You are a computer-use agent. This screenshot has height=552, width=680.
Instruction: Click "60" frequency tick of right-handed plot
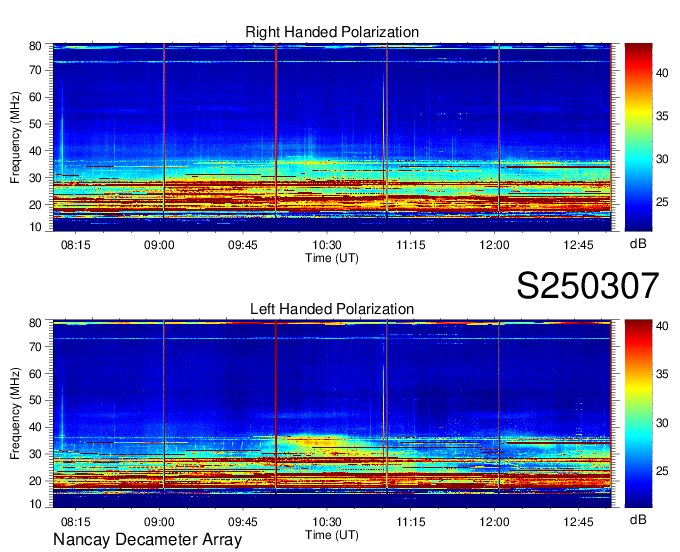35,97
